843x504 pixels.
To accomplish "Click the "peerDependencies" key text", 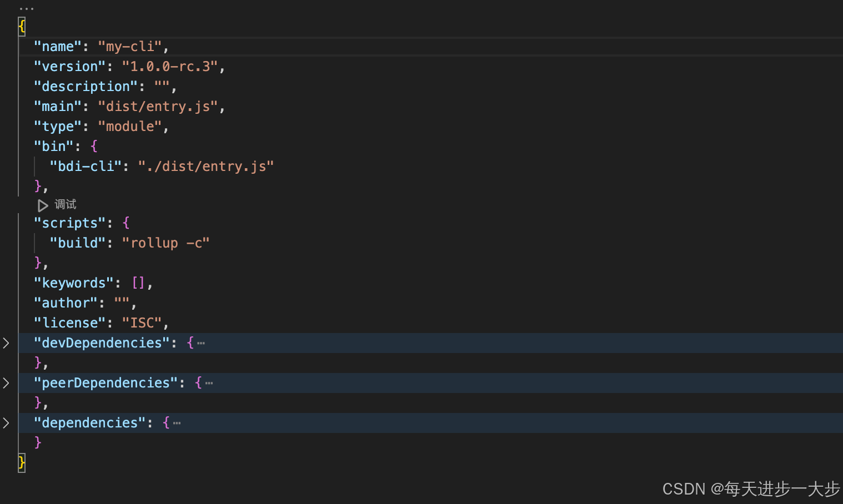I will tap(106, 383).
